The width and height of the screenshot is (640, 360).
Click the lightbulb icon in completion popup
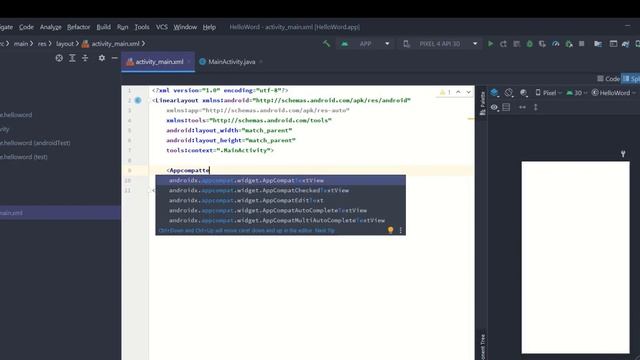click(x=391, y=230)
